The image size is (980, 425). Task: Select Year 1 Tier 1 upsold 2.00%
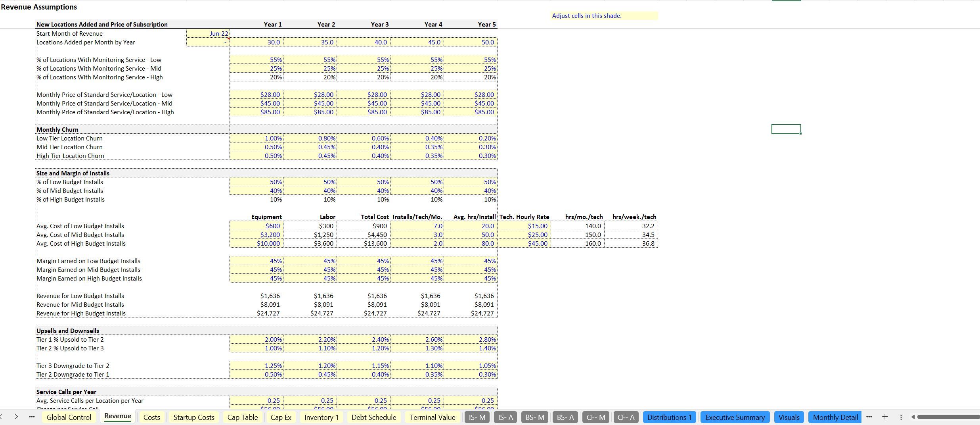pyautogui.click(x=256, y=339)
